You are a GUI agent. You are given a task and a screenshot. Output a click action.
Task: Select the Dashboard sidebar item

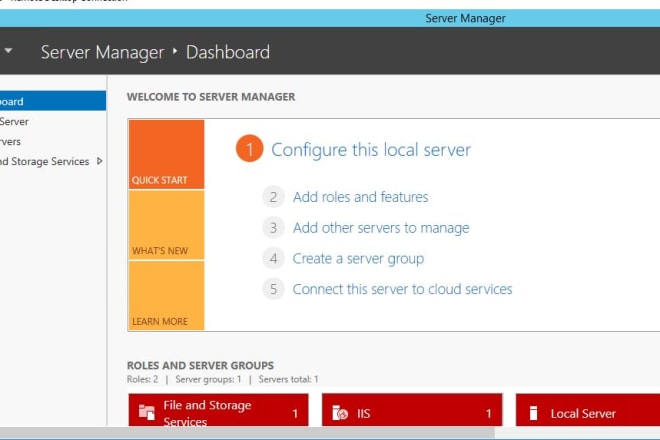click(x=53, y=101)
